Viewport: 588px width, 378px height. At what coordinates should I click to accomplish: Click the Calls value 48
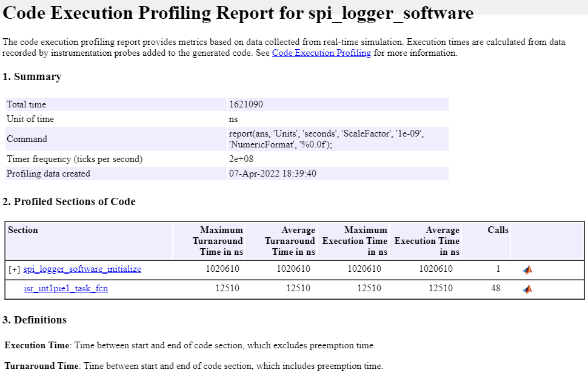(x=495, y=289)
